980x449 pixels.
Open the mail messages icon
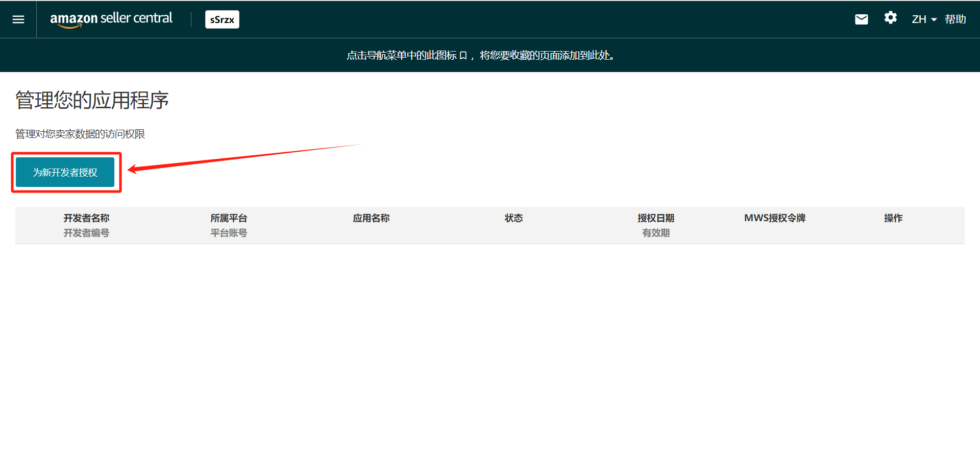coord(861,19)
